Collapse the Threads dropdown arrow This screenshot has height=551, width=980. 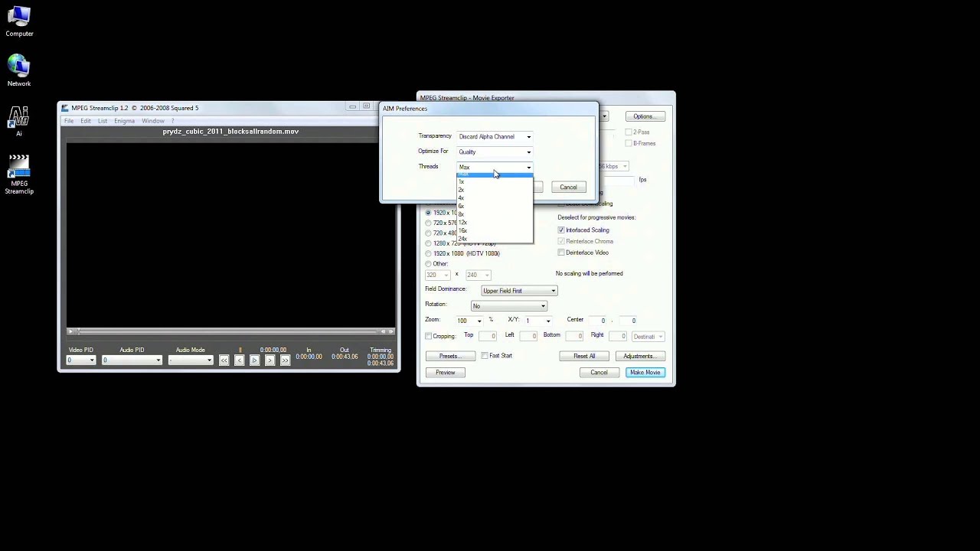point(528,168)
